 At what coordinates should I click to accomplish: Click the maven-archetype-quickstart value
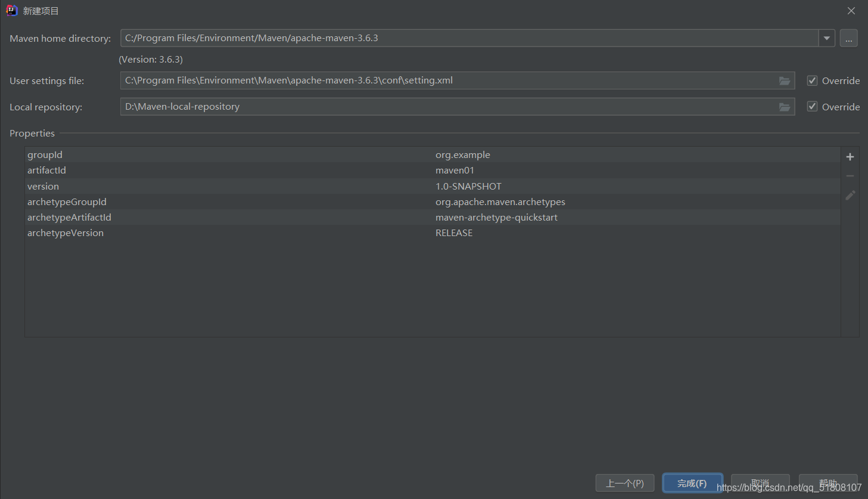496,217
